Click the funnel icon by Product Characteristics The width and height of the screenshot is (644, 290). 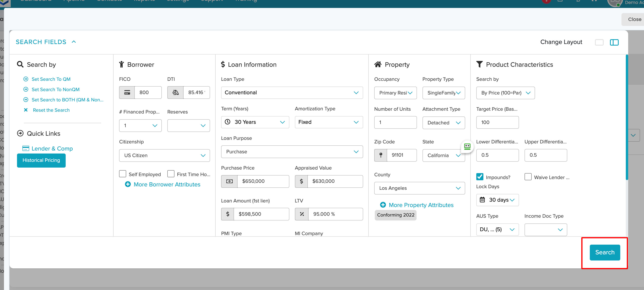(479, 64)
